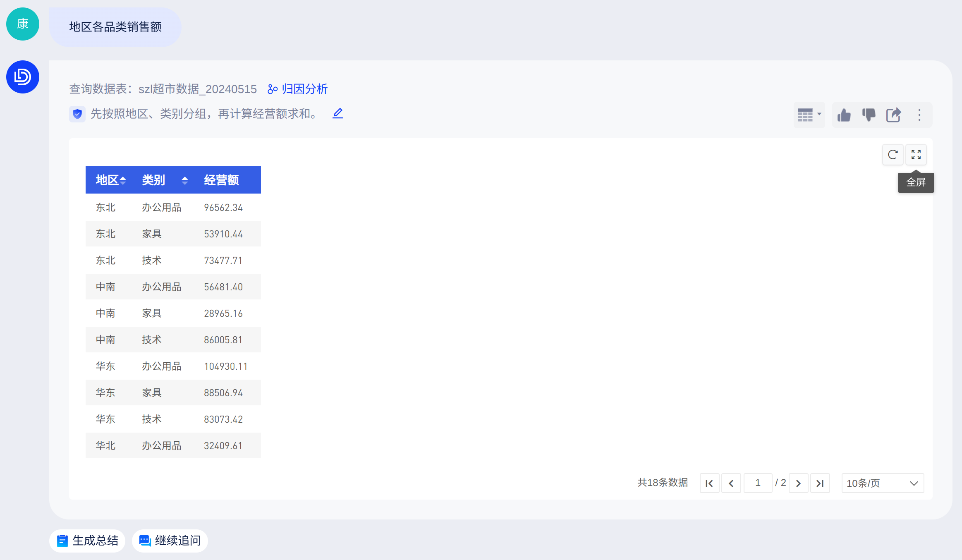Expand the 10条/页 page size dropdown
Viewport: 962px width, 560px height.
pos(883,483)
